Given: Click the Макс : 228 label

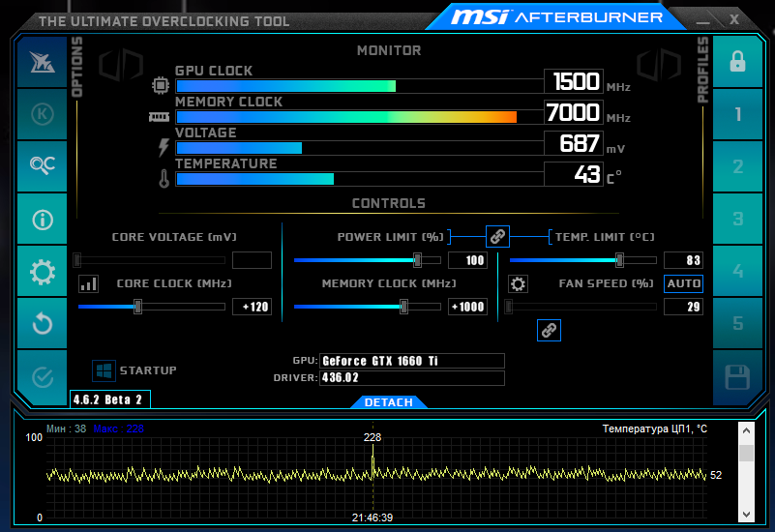Looking at the screenshot, I should [119, 429].
